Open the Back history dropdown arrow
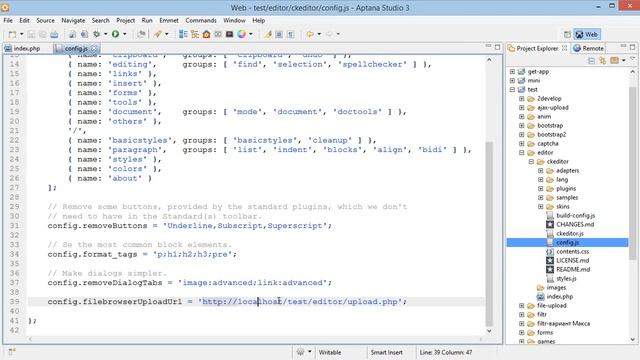Screen dimensions: 640x360 (319, 34)
